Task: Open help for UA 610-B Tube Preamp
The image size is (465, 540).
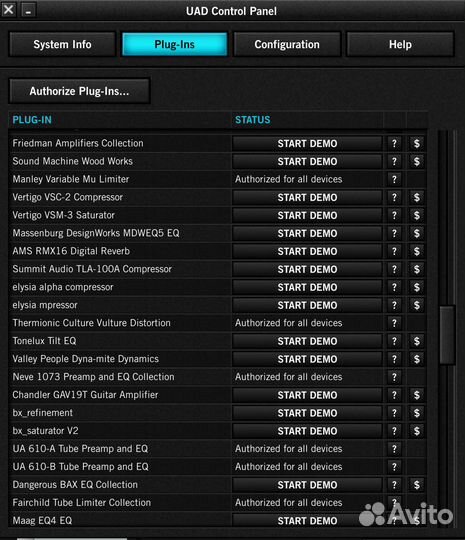Action: [x=394, y=467]
